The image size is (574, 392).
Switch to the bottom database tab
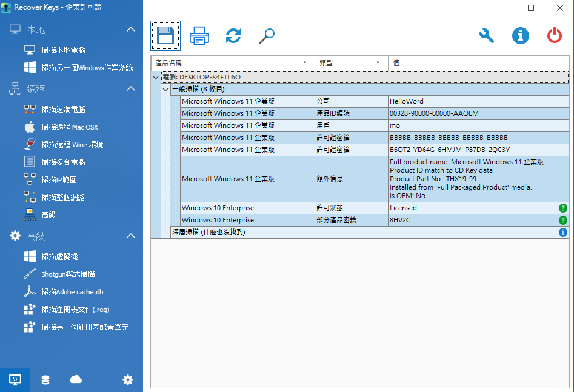click(x=45, y=379)
